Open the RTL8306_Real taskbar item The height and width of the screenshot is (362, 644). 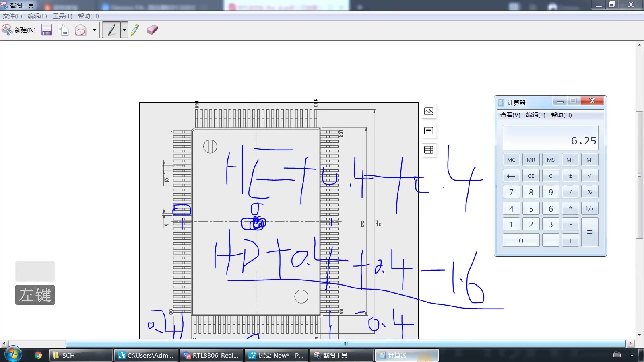tap(211, 355)
